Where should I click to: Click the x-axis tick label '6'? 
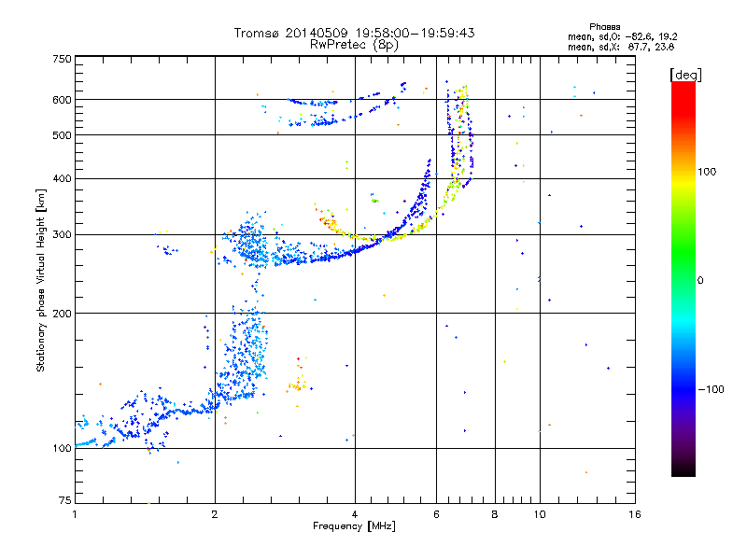coord(436,514)
